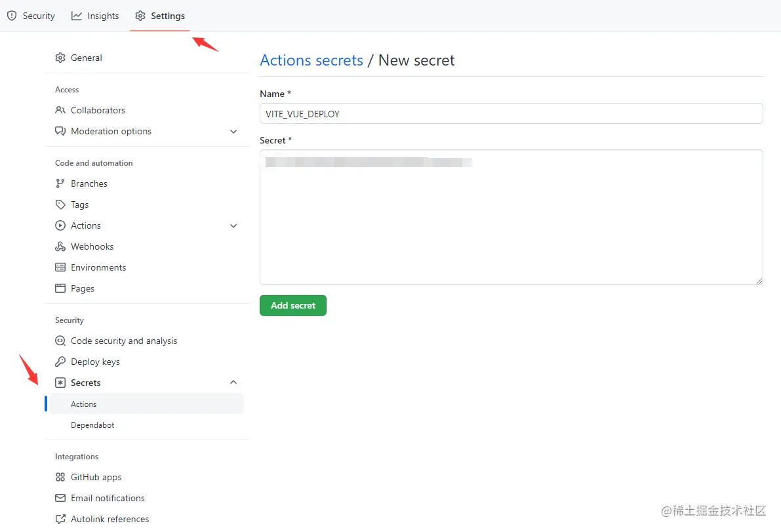Click the Collaborators people icon
The height and width of the screenshot is (532, 781).
60,110
